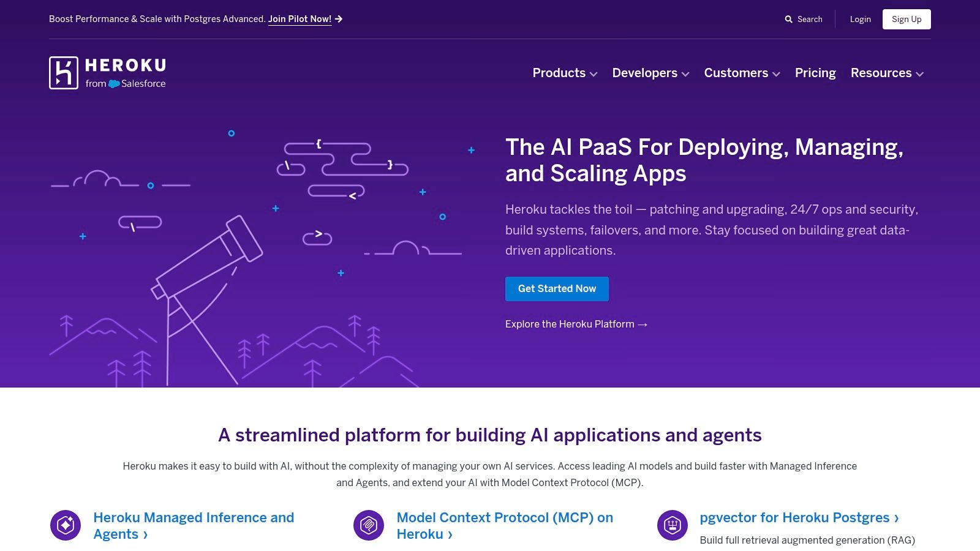
Task: Open the Resources dropdown menu
Action: pyautogui.click(x=886, y=73)
